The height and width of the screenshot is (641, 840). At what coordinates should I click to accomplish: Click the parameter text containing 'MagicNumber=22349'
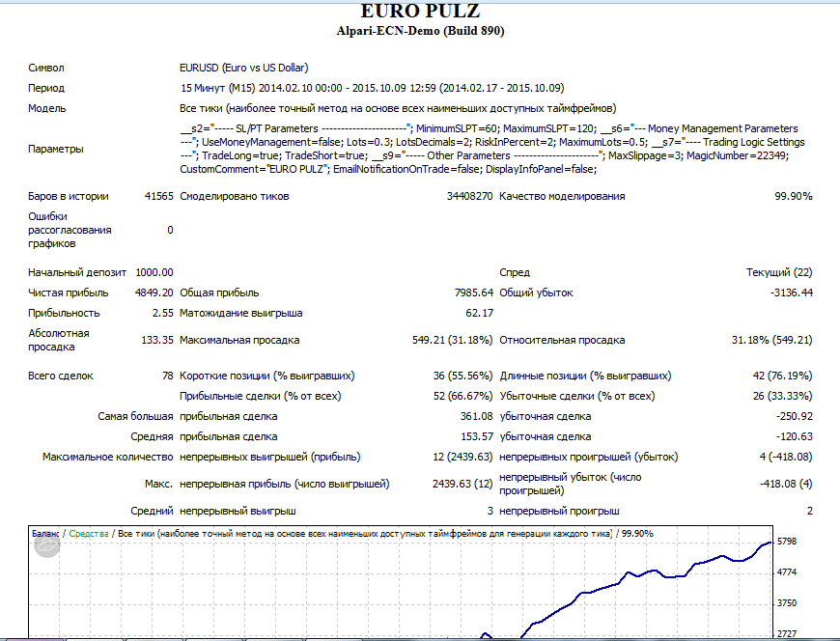point(492,149)
